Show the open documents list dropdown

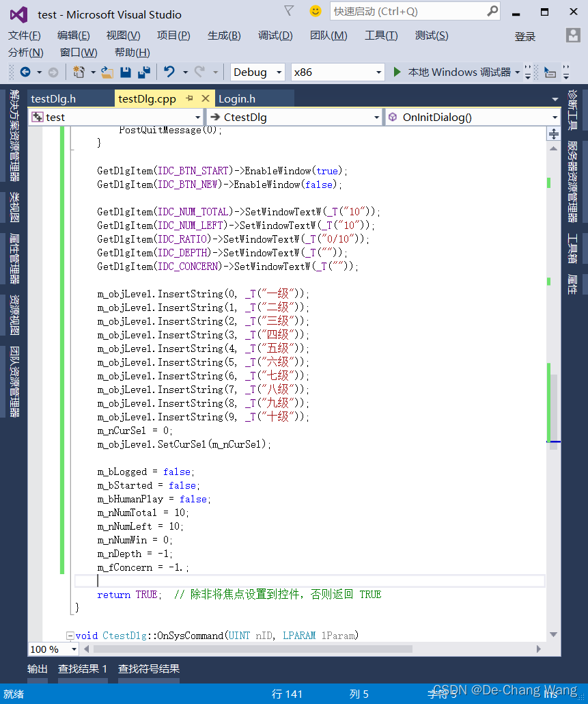point(555,99)
